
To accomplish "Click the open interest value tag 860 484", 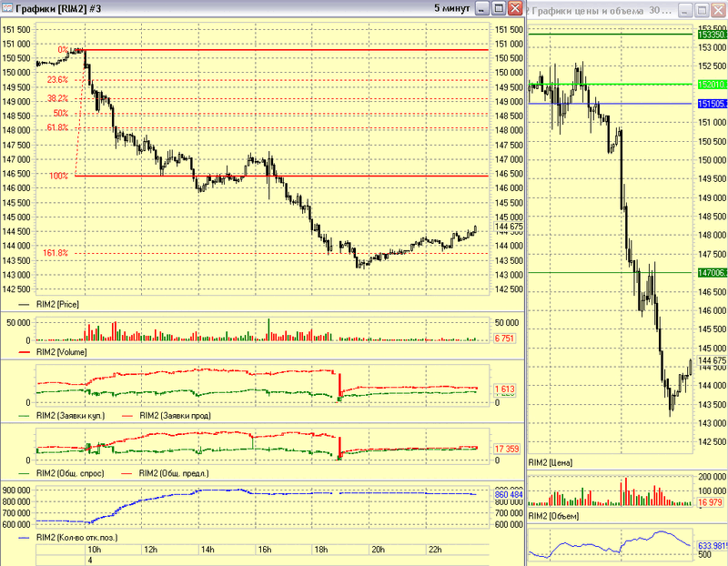I will [x=509, y=495].
